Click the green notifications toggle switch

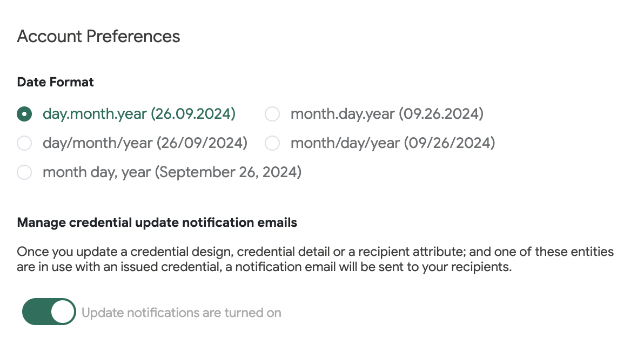click(49, 312)
